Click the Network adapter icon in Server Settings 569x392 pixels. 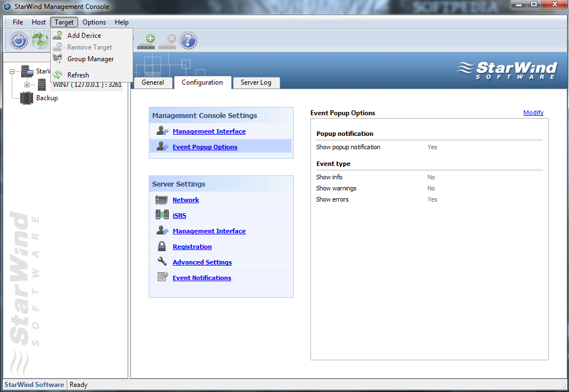pos(162,200)
